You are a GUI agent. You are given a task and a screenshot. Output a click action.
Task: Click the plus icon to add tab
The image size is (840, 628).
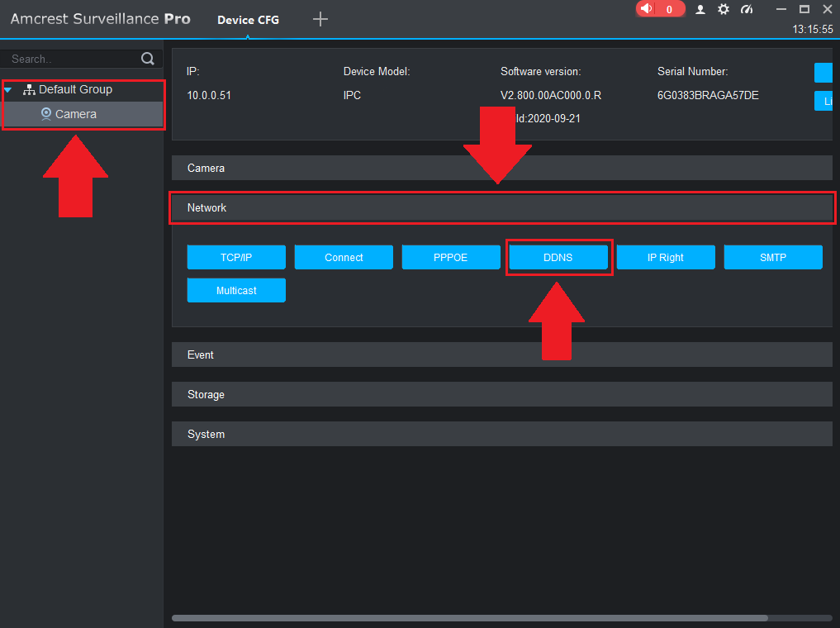[x=320, y=19]
